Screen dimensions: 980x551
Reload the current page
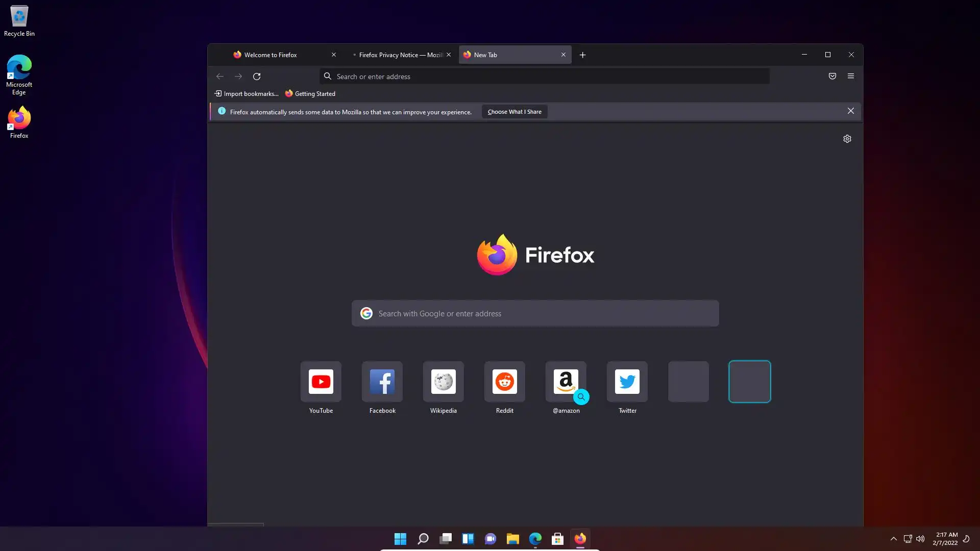coord(257,77)
